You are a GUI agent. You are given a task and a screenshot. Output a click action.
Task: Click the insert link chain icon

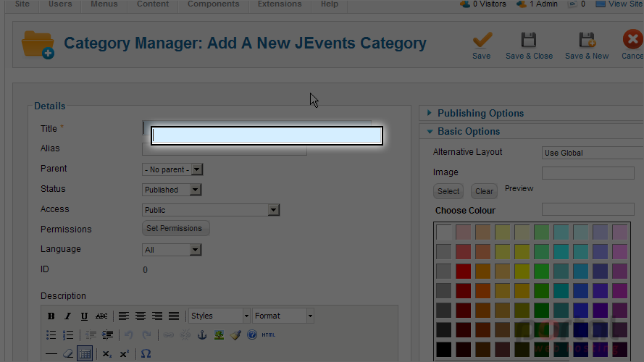168,335
